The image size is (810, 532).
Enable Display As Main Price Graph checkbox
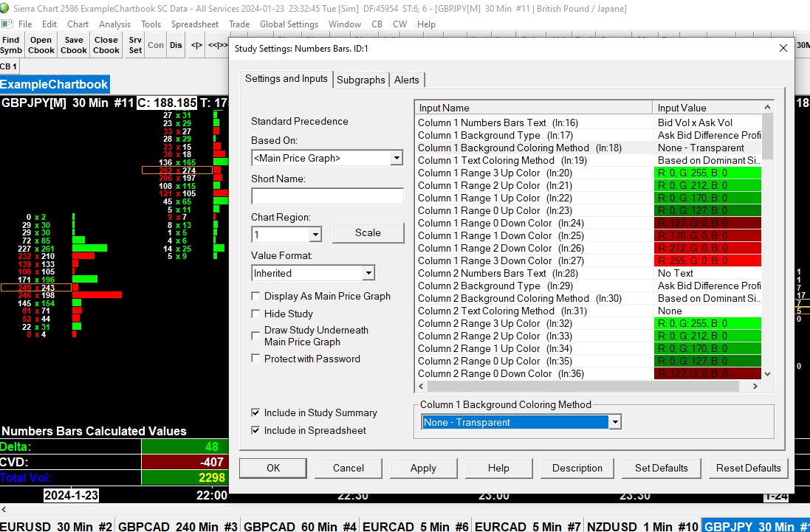pos(255,296)
